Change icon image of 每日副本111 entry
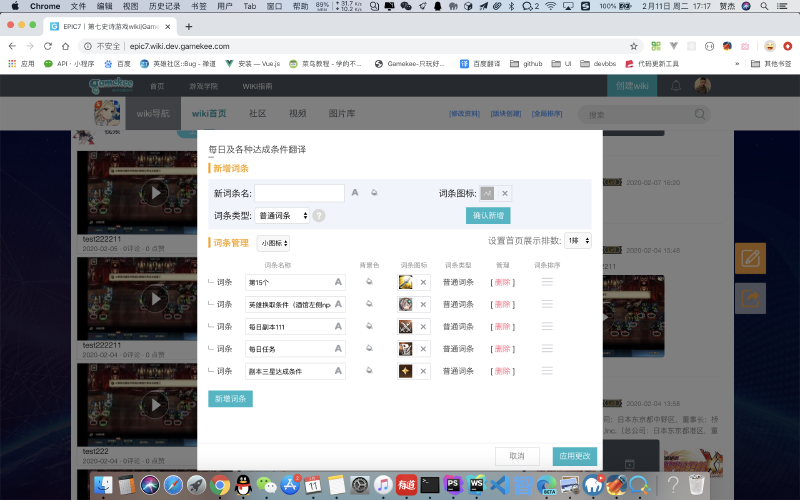Image resolution: width=800 pixels, height=500 pixels. 406,327
